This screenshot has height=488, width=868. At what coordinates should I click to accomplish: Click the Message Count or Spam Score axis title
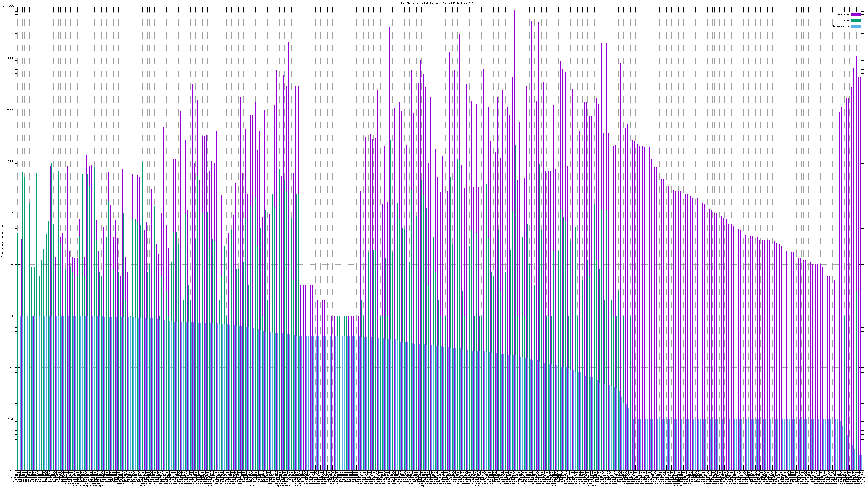[2, 239]
